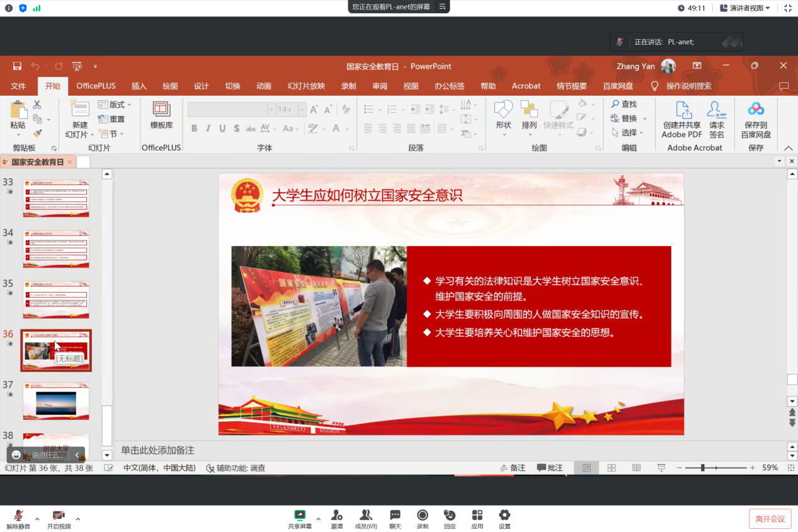Click 保存到百度网盘 cloud icon
This screenshot has height=532, width=798.
756,120
